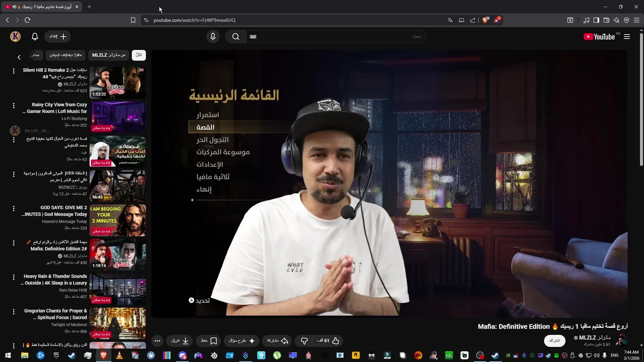The image size is (644, 362).
Task: Open the account avatar menu
Action: [x=15, y=36]
